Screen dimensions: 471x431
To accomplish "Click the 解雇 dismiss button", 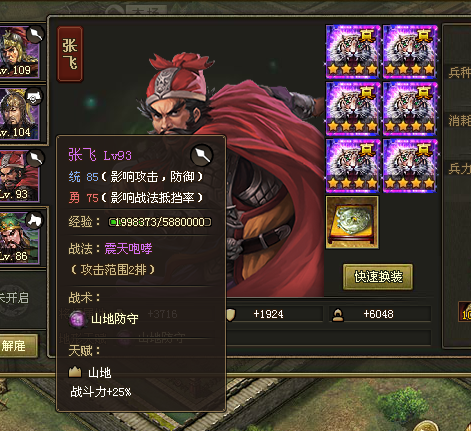I will pos(16,346).
